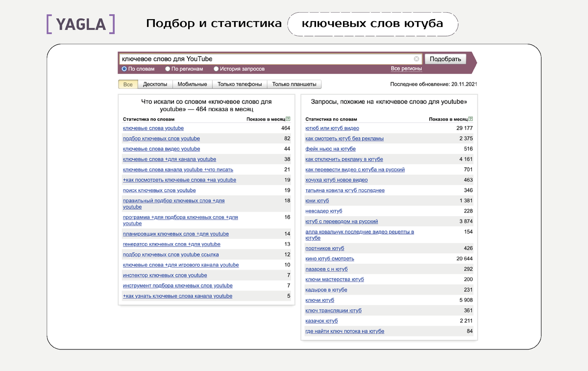Select the «По словам» radio button
588x371 pixels.
(124, 69)
